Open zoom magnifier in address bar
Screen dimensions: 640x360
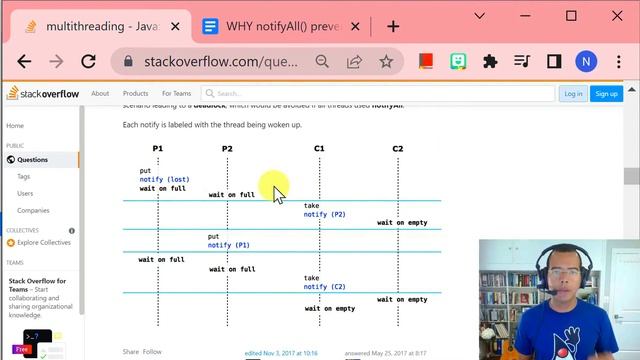tap(322, 62)
